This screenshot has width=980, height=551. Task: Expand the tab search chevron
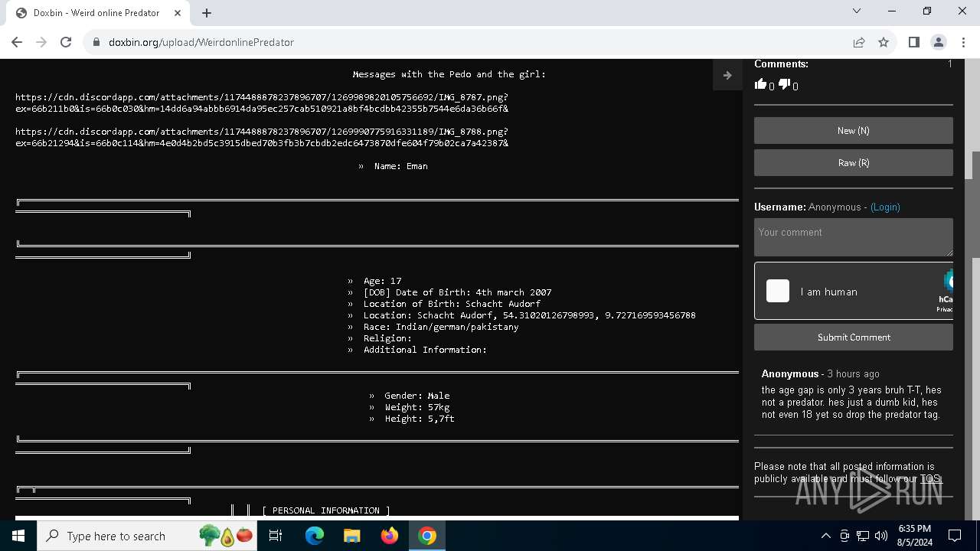[x=857, y=11]
